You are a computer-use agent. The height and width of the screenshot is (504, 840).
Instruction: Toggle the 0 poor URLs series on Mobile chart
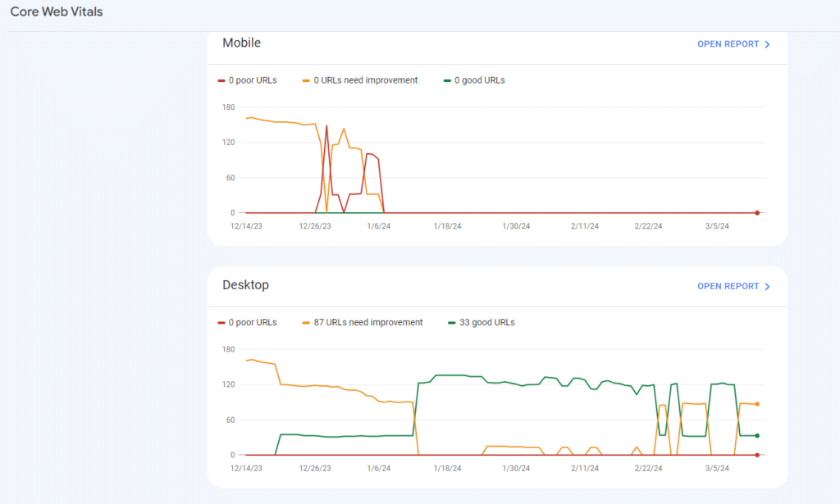248,79
